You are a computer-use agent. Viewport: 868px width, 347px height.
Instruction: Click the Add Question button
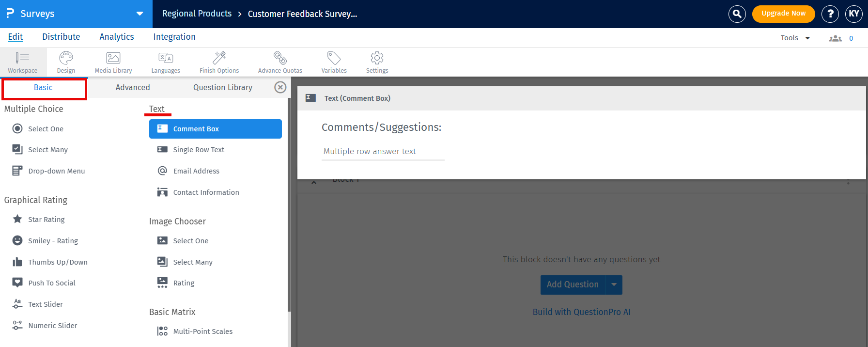(573, 284)
